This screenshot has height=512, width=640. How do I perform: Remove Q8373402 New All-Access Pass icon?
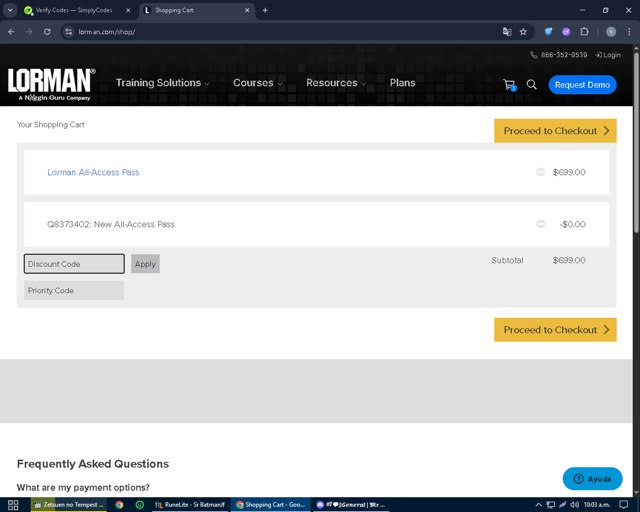tap(540, 224)
